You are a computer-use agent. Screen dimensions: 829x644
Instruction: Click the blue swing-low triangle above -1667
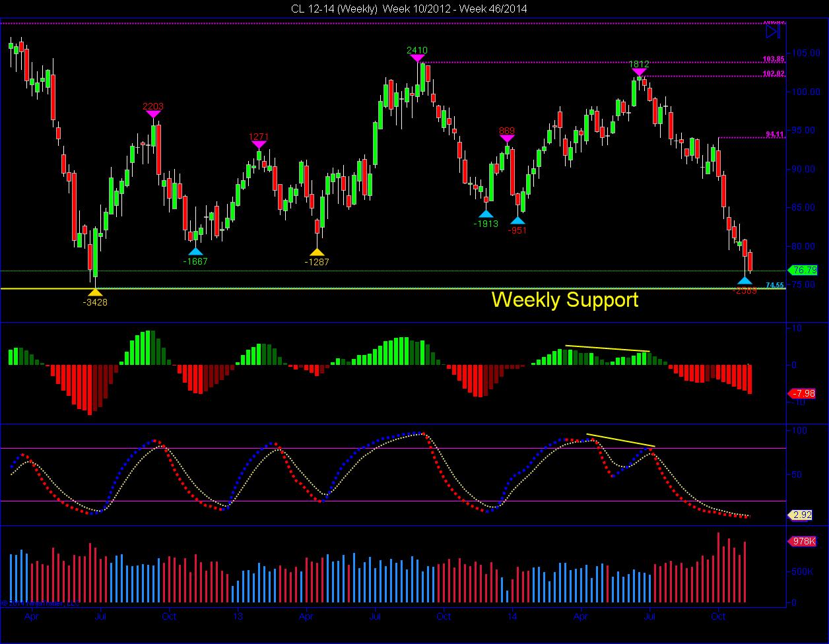click(x=195, y=251)
